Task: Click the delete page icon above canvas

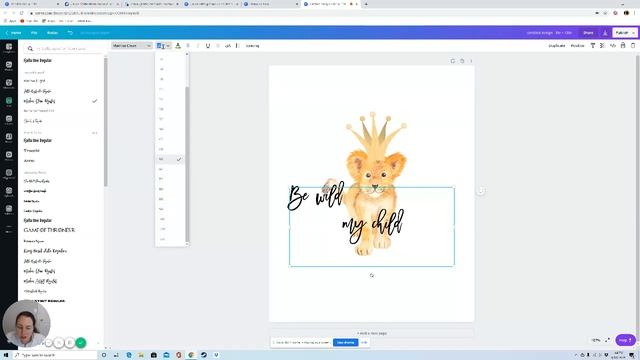Action: (462, 61)
